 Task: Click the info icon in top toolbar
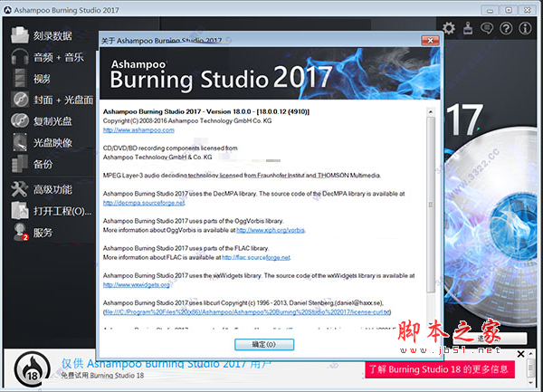[525, 28]
